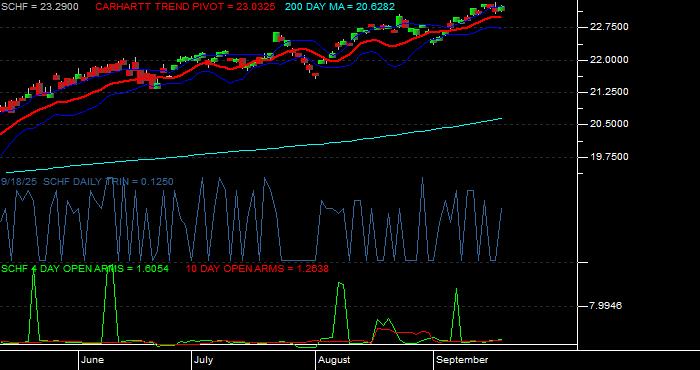Click the July month marker
700x370 pixels.
point(204,360)
